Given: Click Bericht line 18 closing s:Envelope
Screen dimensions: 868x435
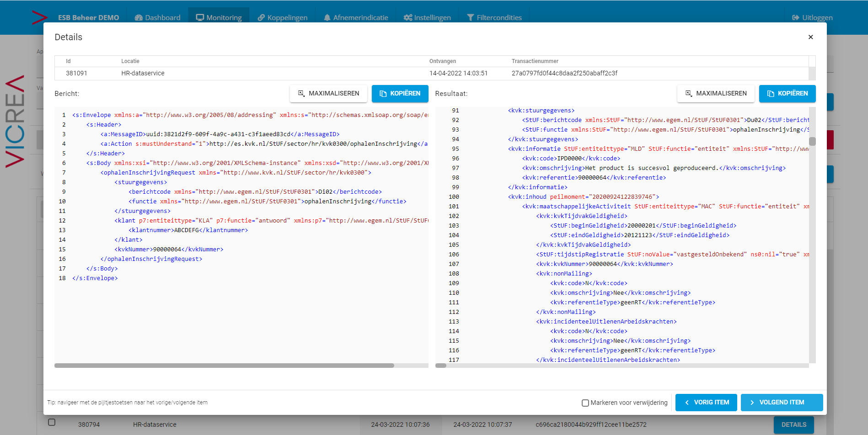Looking at the screenshot, I should (x=95, y=278).
